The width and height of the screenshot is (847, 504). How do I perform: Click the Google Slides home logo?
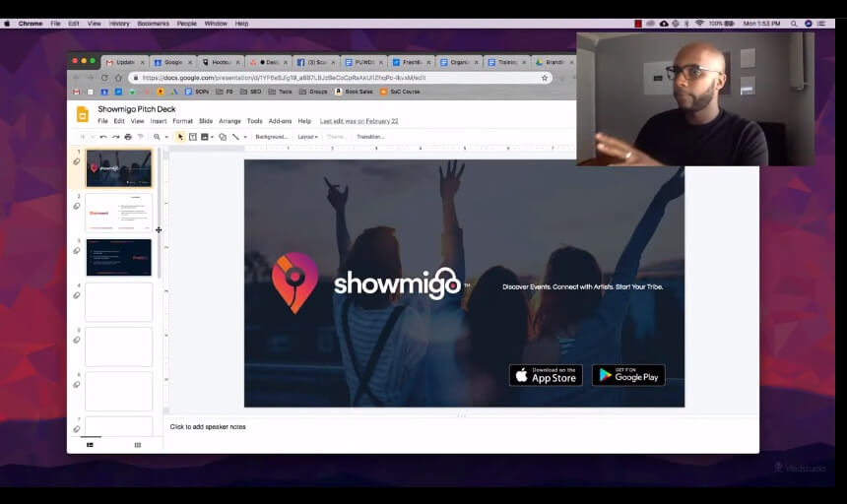tap(83, 114)
